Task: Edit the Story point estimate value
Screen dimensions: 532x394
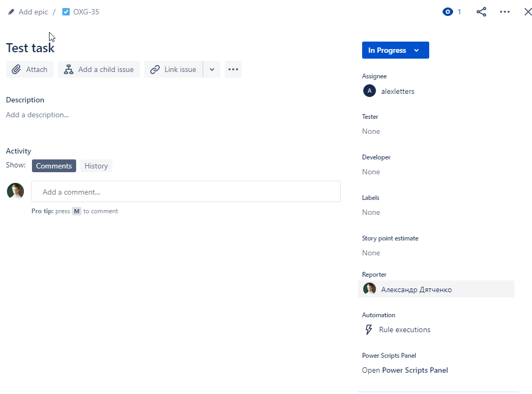Action: tap(371, 253)
